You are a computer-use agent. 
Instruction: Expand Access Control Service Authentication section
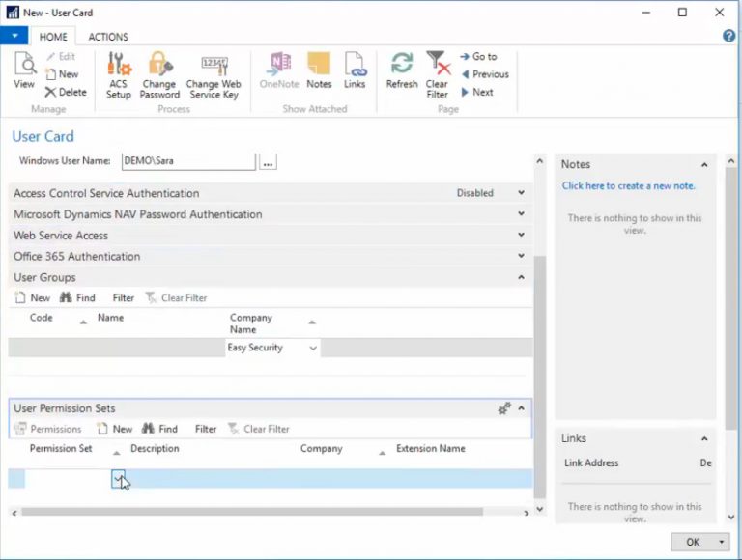tap(522, 193)
